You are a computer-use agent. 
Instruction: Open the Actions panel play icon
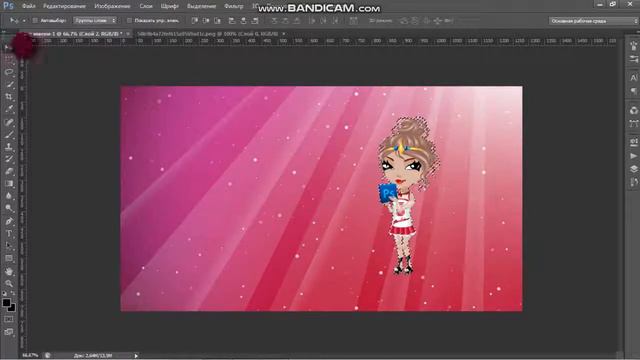click(633, 156)
